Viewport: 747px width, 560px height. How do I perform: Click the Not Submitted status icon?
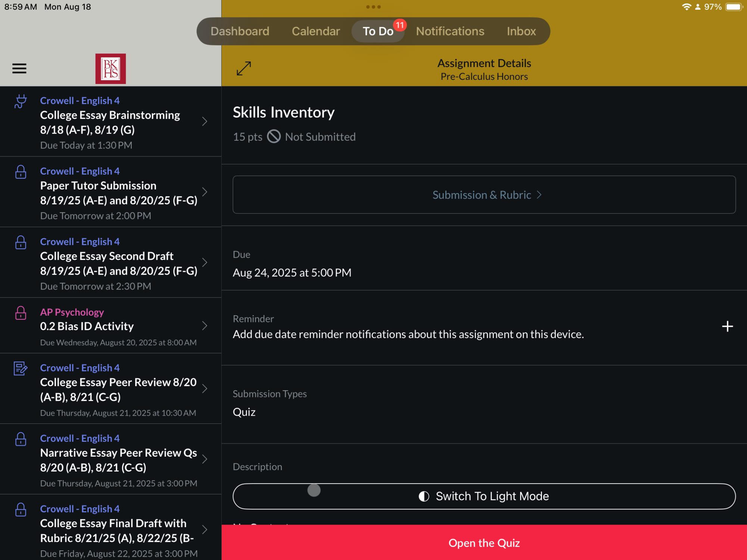pos(274,137)
